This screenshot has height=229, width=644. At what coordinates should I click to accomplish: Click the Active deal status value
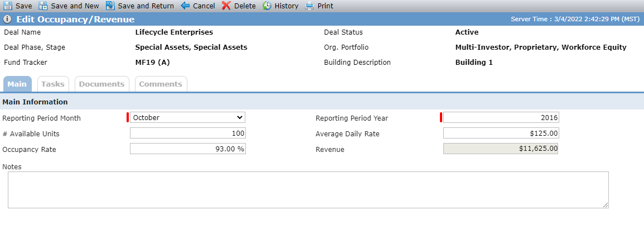467,32
